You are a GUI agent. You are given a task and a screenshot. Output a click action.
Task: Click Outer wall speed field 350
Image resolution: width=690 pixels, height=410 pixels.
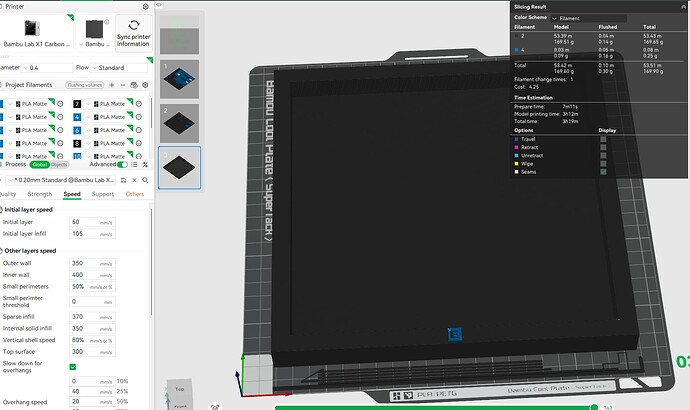[x=92, y=263]
